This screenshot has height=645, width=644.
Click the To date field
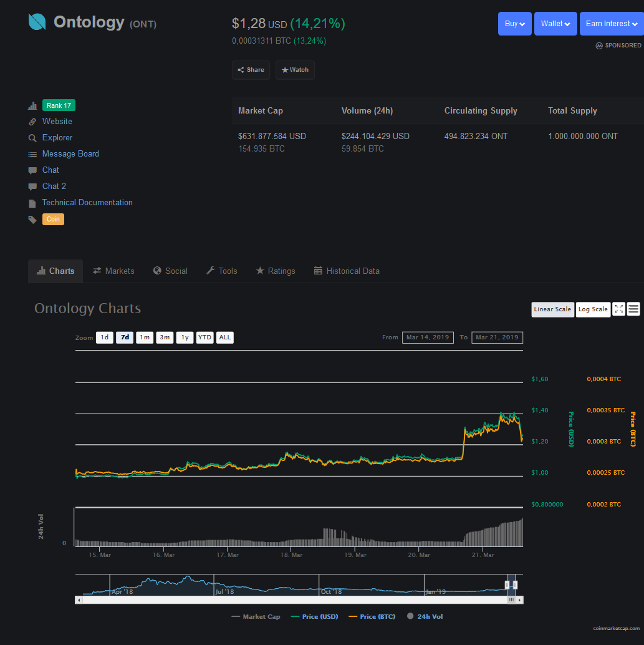497,337
